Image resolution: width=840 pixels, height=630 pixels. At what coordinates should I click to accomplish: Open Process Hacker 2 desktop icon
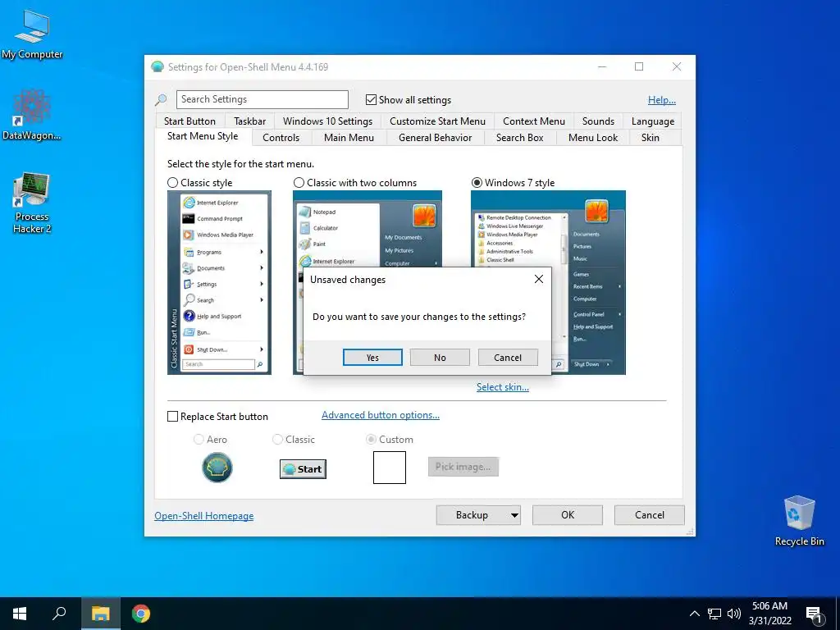point(32,203)
